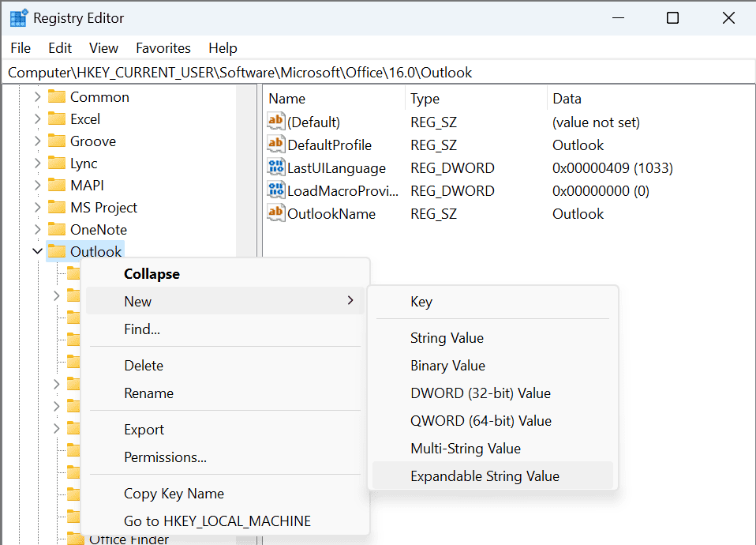Viewport: 756px width, 545px height.
Task: Expand the Common key
Action: [x=38, y=96]
